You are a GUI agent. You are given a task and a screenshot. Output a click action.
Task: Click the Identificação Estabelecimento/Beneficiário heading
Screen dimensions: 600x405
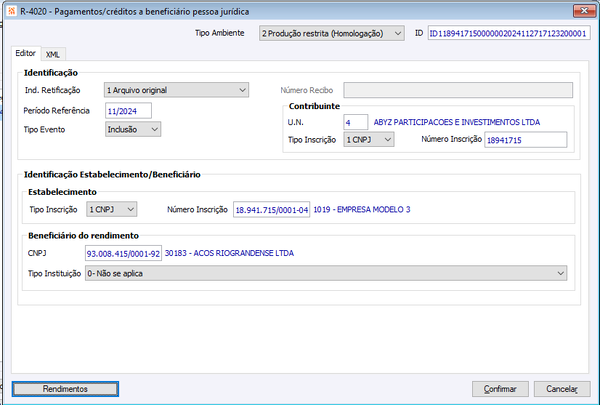click(112, 175)
